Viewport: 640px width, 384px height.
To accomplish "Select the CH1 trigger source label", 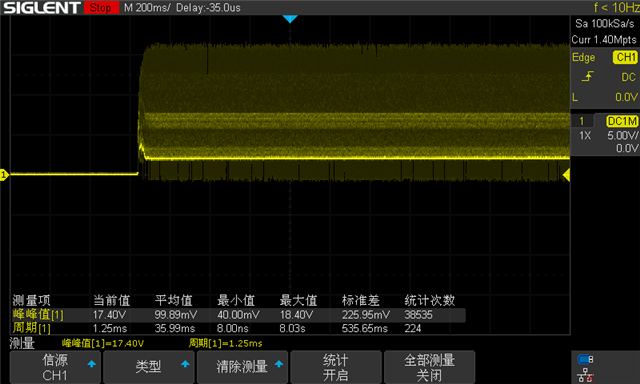I will tap(625, 57).
